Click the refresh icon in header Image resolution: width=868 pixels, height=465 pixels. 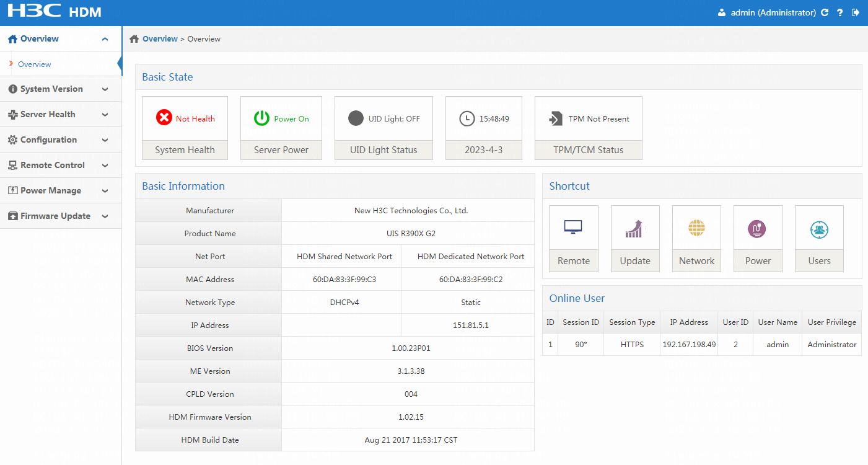825,12
